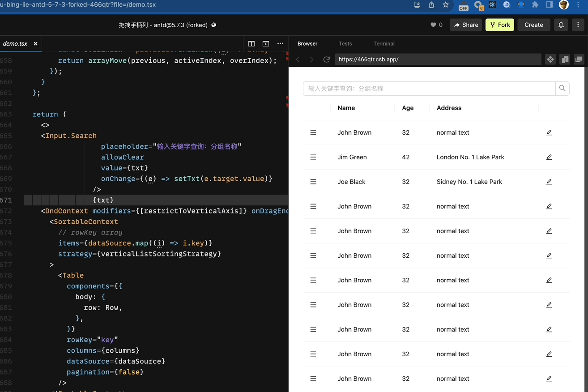The height and width of the screenshot is (392, 588).
Task: Click the drag handle on Jim Green's row
Action: click(313, 157)
